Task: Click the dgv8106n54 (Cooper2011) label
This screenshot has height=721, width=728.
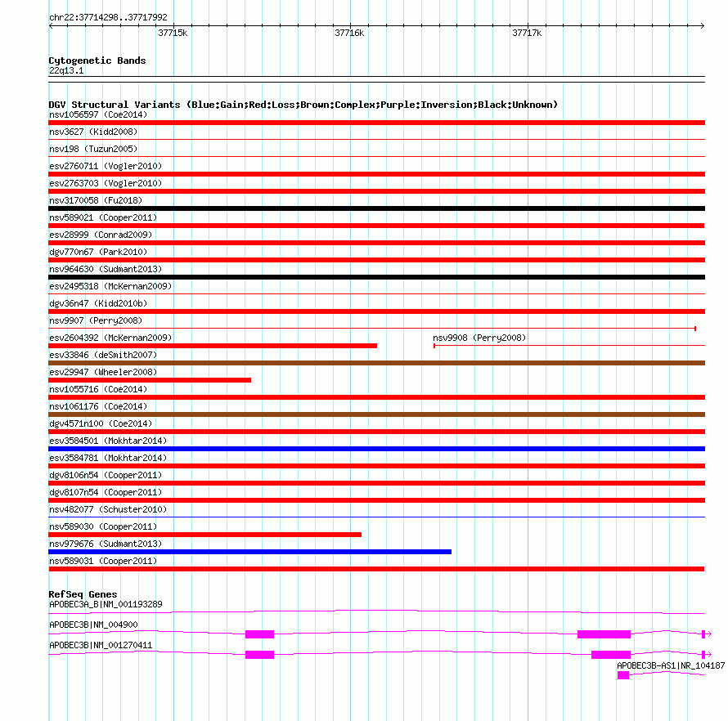Action: pyautogui.click(x=106, y=475)
